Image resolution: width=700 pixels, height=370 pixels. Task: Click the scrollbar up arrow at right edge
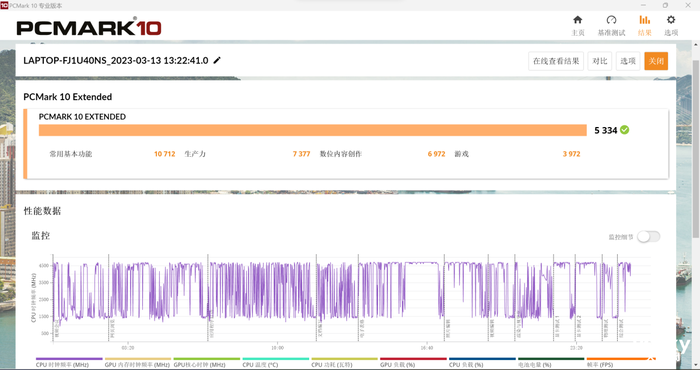(696, 45)
